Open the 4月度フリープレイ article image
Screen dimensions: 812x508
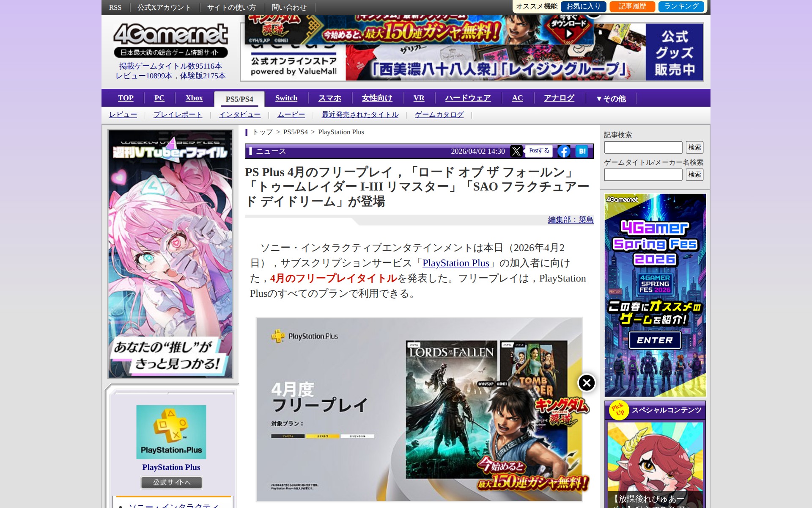click(419, 409)
